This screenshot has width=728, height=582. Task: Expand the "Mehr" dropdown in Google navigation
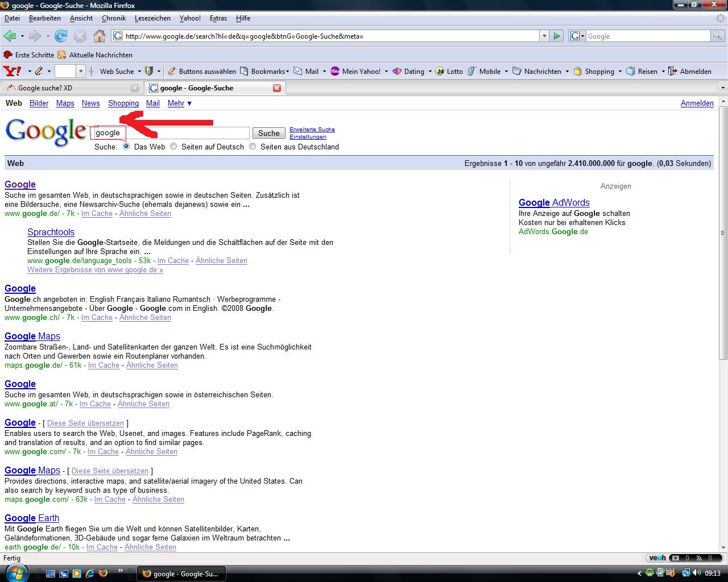(x=179, y=103)
